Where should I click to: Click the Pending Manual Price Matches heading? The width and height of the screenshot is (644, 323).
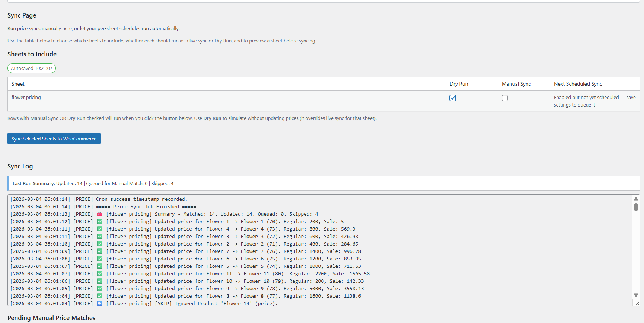[x=51, y=318]
